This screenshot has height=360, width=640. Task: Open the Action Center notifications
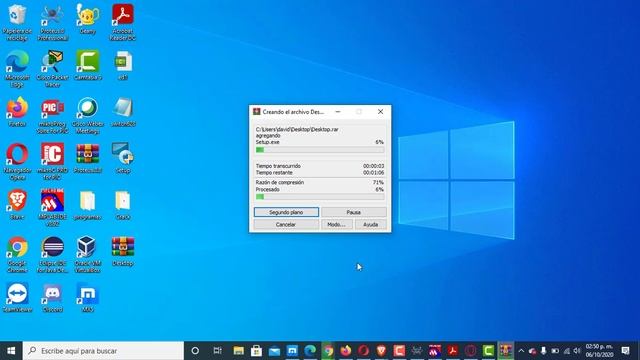click(625, 351)
